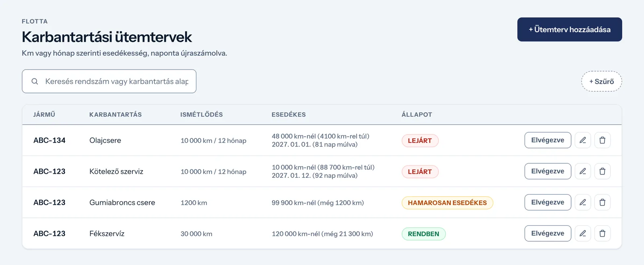Mark Olajcsere as Elvégezve
The width and height of the screenshot is (644, 265).
coord(548,140)
